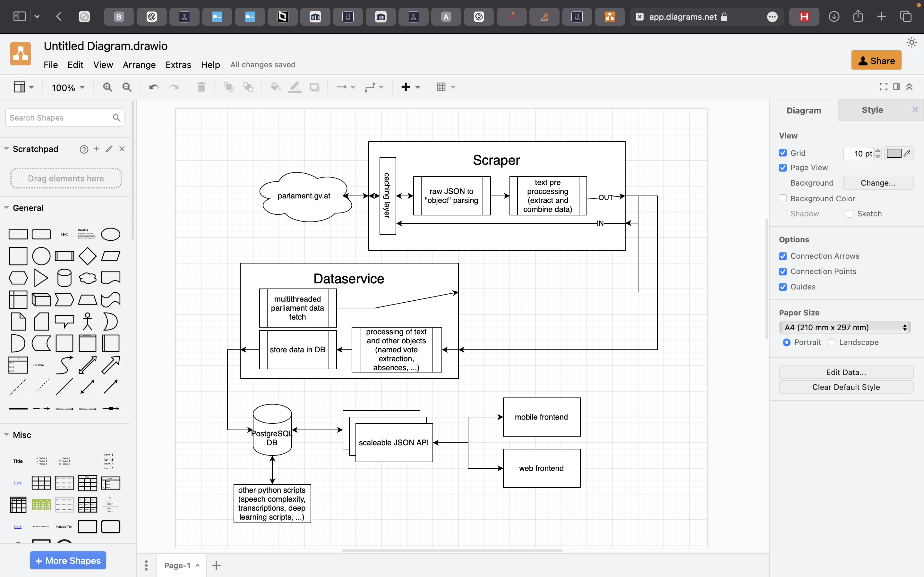Select the Landscape radio button
Viewport: 924px width, 577px height.
pos(832,342)
